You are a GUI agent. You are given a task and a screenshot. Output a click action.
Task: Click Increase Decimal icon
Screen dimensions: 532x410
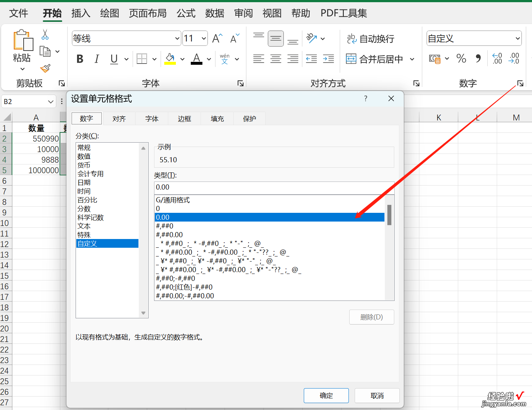[x=497, y=59]
